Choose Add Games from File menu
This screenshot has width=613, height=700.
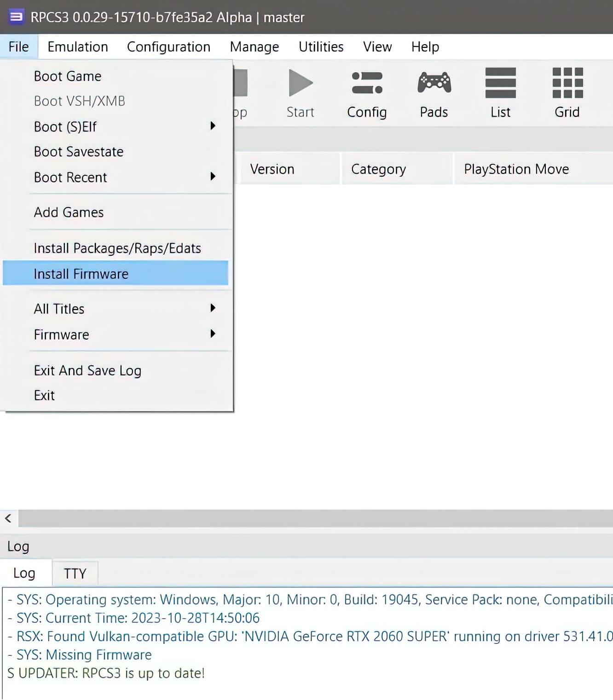(x=69, y=212)
